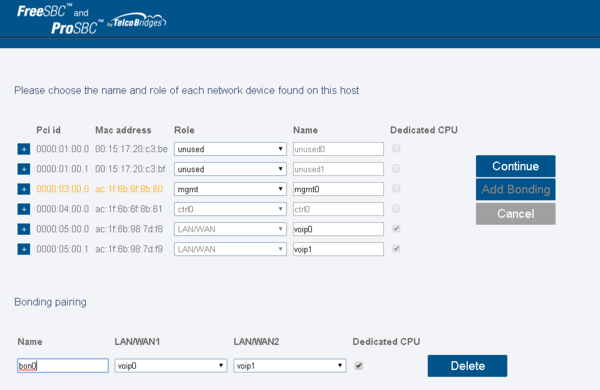
Task: Click the Continue button
Action: coord(515,166)
